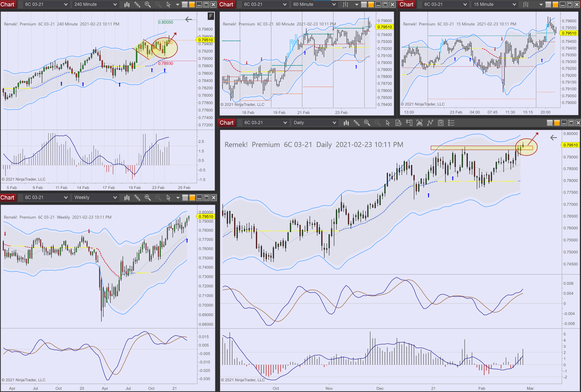Open bar style icon on Daily chart toolbar

pos(346,123)
